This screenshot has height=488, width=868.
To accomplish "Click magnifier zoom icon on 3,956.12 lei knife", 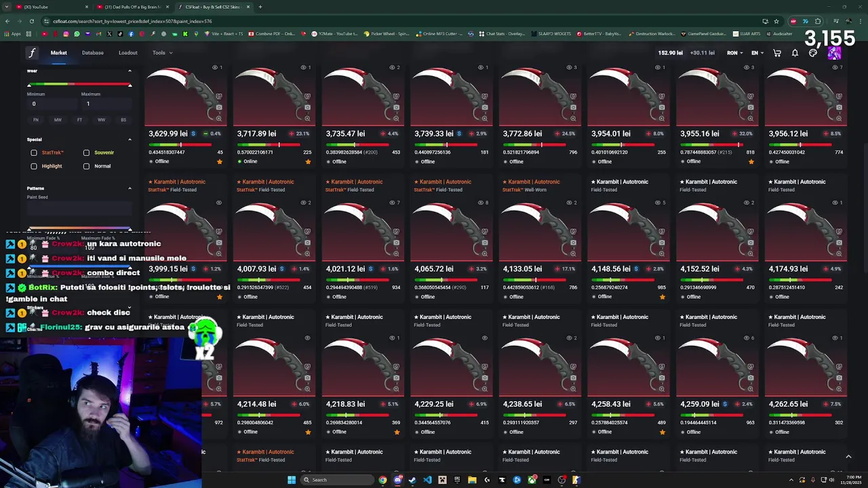I will 839,119.
